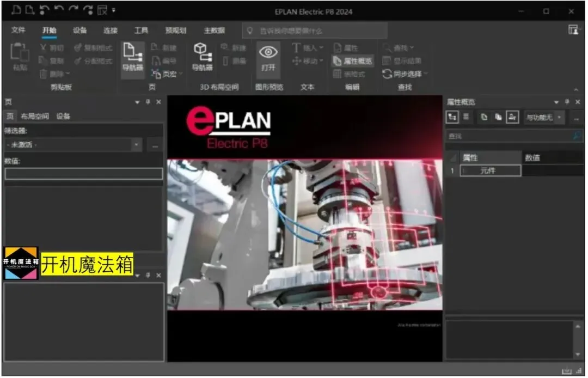Open the 工具 ribbon tab

pyautogui.click(x=142, y=31)
